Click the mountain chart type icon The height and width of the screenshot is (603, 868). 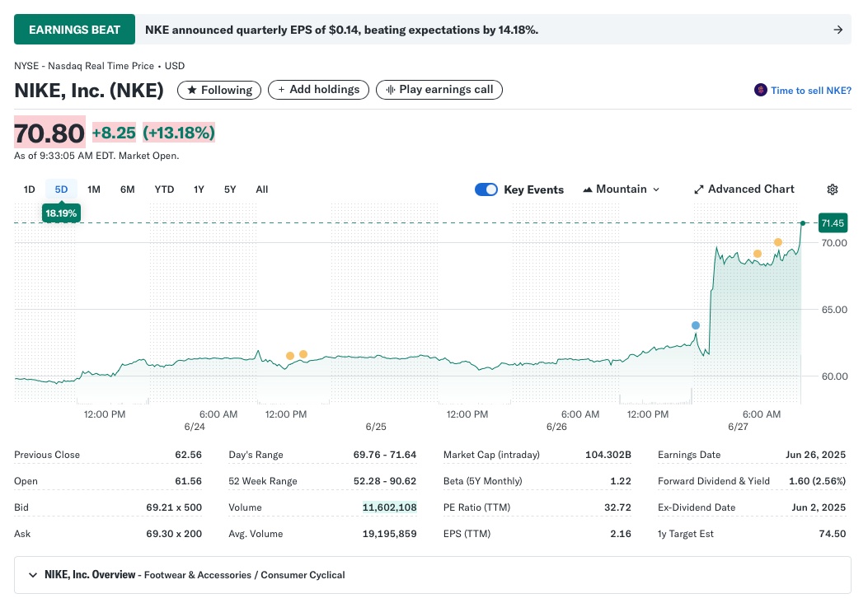tap(588, 189)
